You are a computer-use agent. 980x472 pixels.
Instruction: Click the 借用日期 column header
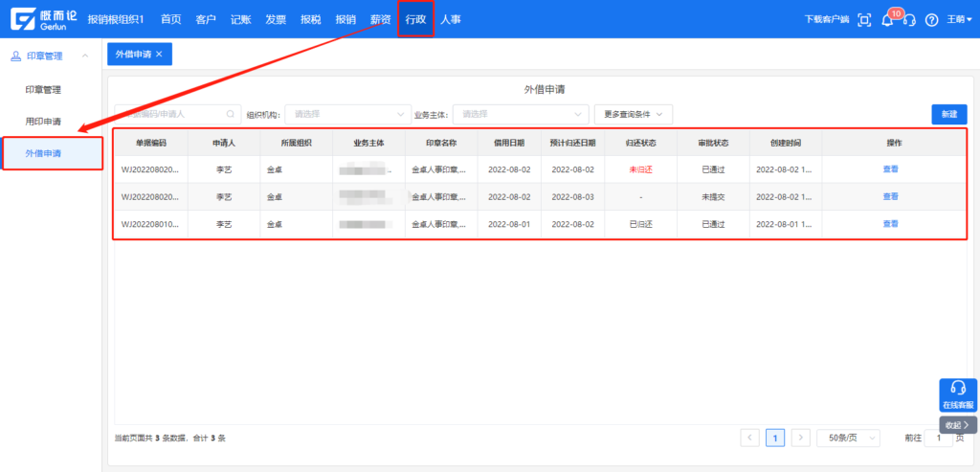509,144
